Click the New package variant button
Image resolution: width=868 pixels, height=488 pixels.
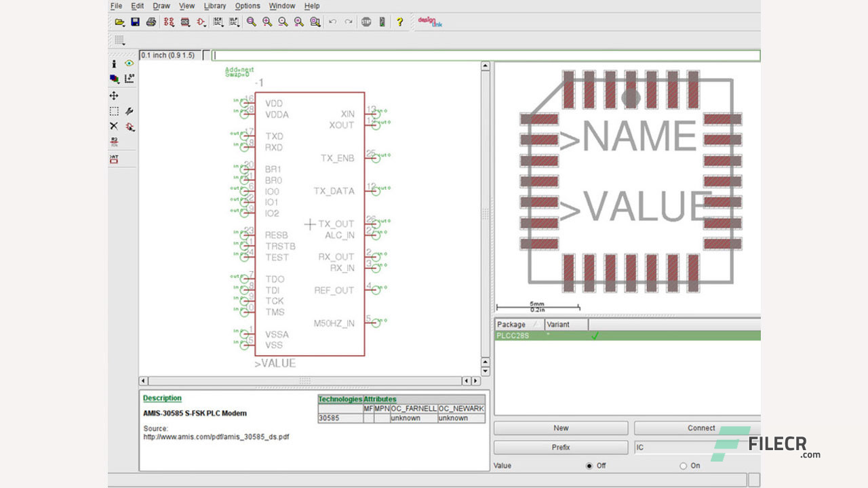click(561, 428)
